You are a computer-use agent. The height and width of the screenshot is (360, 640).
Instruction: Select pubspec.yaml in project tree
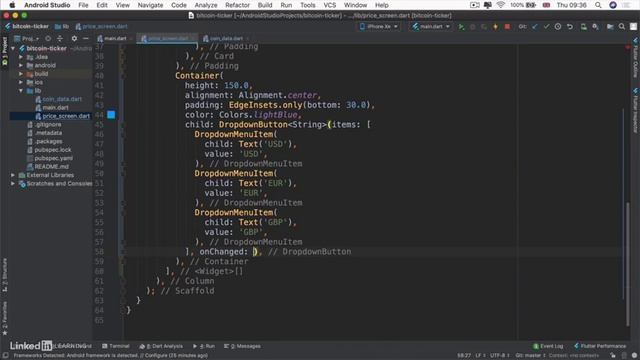coord(53,158)
